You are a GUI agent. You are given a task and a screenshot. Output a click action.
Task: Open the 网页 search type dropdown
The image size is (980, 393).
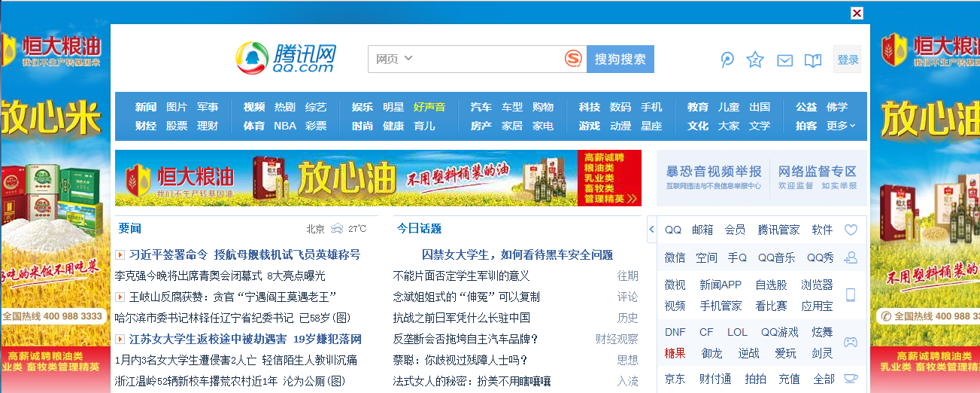[x=394, y=59]
